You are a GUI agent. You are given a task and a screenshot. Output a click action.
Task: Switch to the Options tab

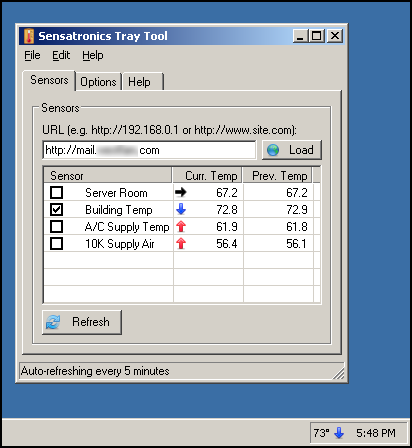click(98, 82)
